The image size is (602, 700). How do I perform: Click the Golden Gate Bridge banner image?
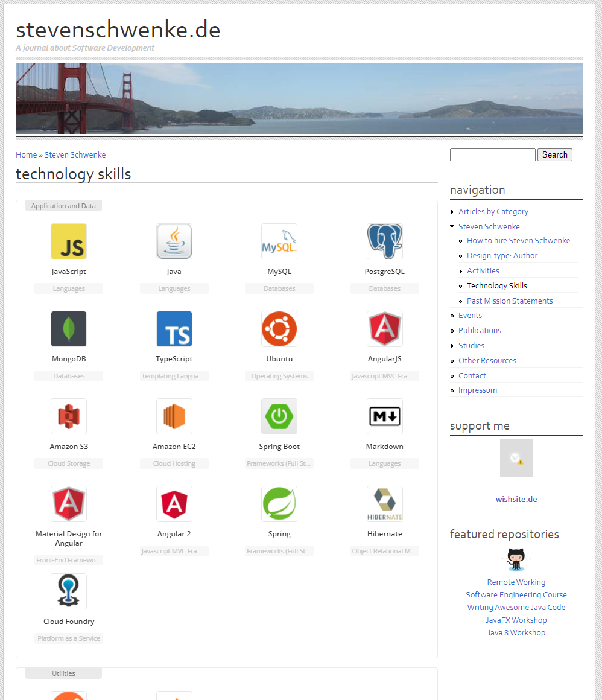tap(299, 98)
